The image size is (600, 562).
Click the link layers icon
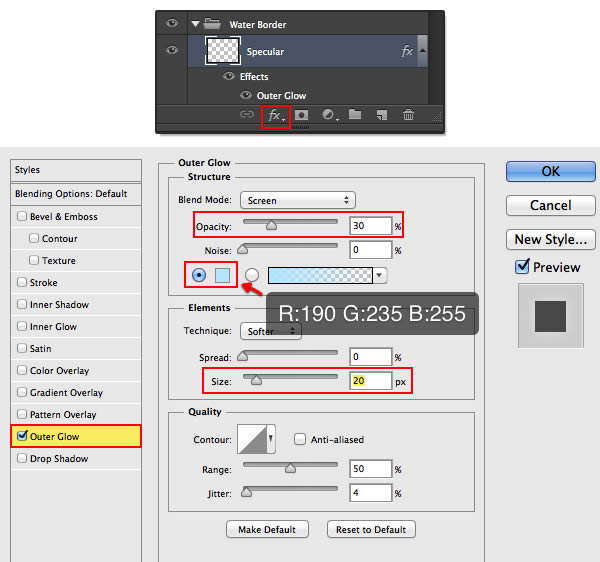pyautogui.click(x=247, y=114)
